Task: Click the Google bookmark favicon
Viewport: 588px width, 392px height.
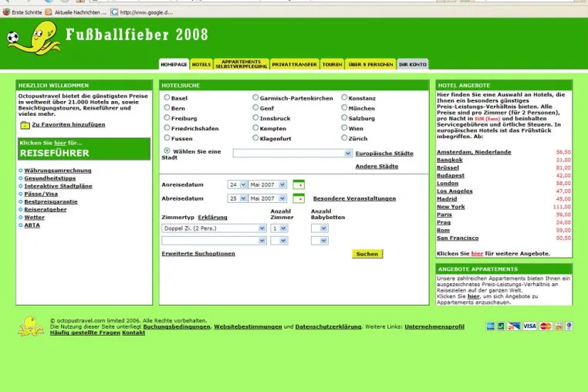Action: tap(114, 12)
